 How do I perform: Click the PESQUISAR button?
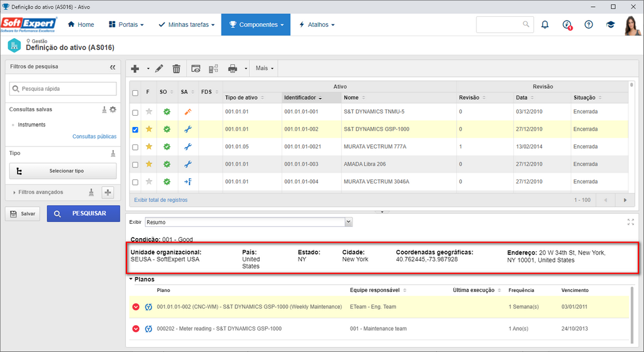[x=83, y=214]
